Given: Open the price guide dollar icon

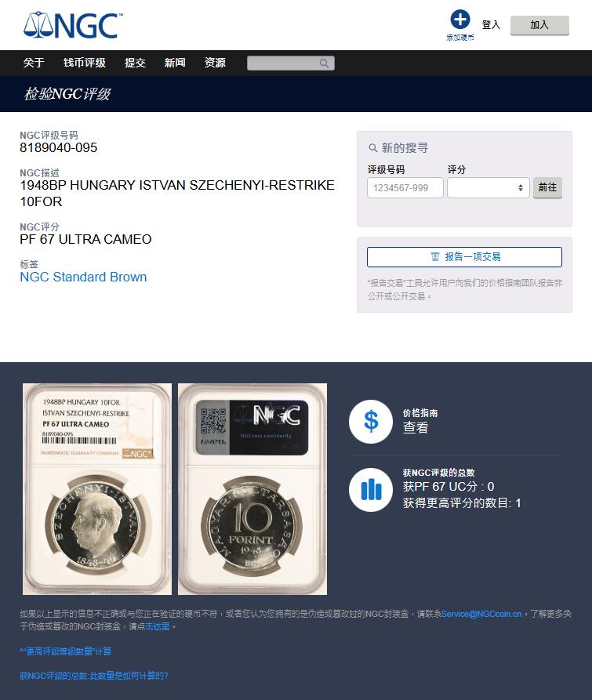Looking at the screenshot, I should click(371, 422).
